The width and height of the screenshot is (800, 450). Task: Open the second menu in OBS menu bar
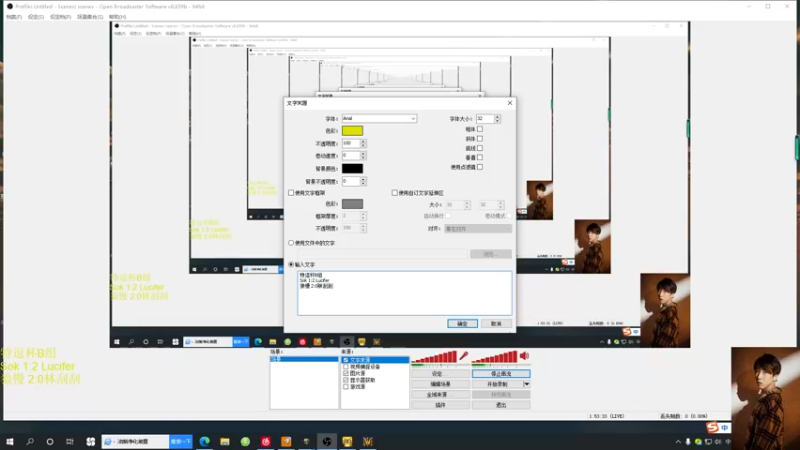36,17
